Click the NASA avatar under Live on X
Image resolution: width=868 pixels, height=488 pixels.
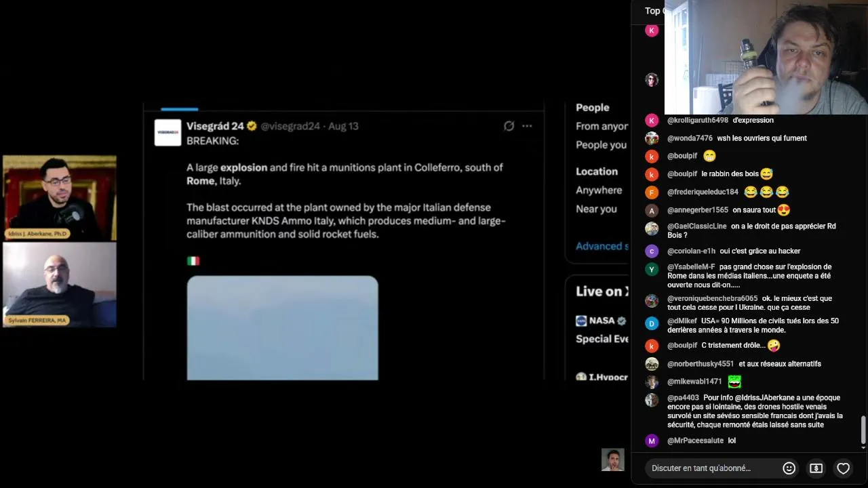click(581, 321)
